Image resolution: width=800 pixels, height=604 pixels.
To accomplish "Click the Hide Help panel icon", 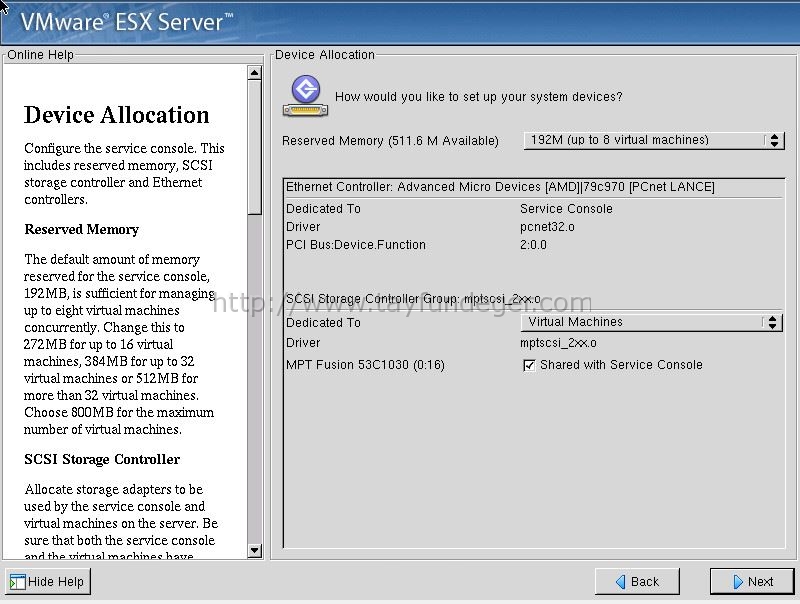I will 17,582.
